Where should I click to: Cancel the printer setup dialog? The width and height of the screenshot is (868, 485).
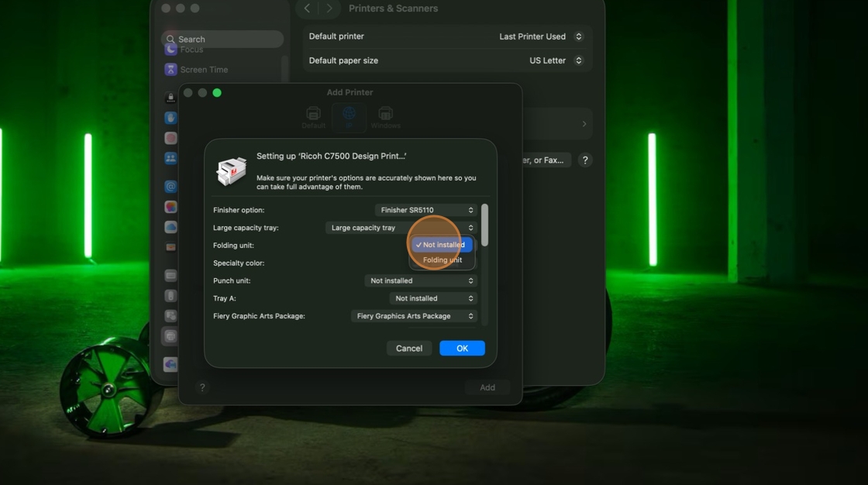click(409, 348)
